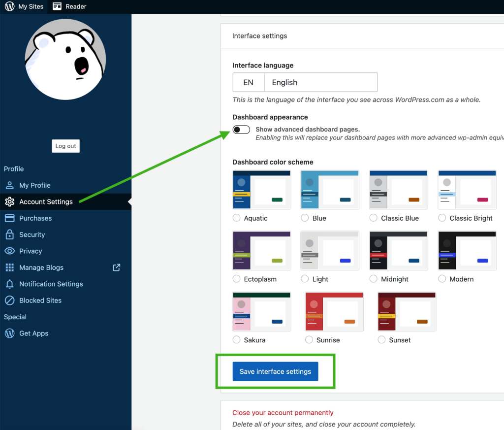Click the Save interface settings button

(x=275, y=371)
